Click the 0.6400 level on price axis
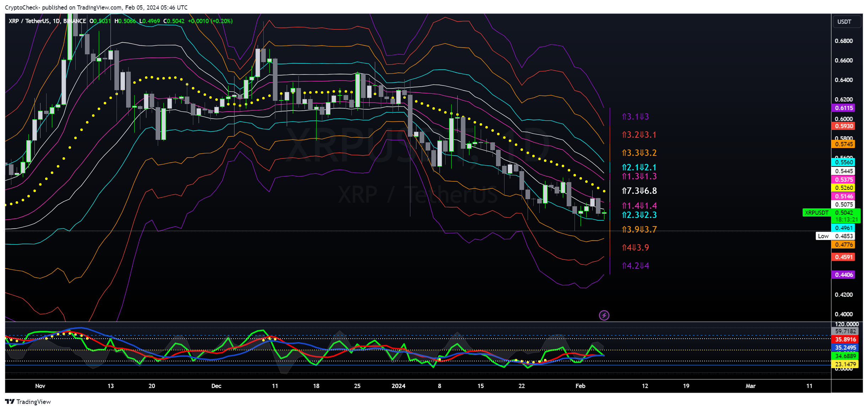Viewport: 868px width, 410px height. 843,80
